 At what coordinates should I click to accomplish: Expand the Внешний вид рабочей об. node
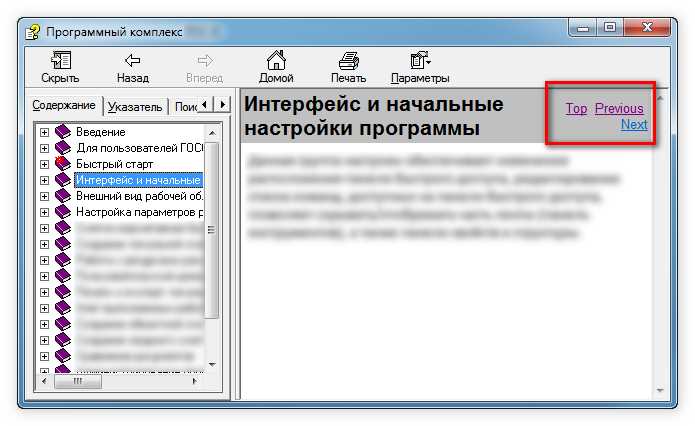click(x=44, y=196)
